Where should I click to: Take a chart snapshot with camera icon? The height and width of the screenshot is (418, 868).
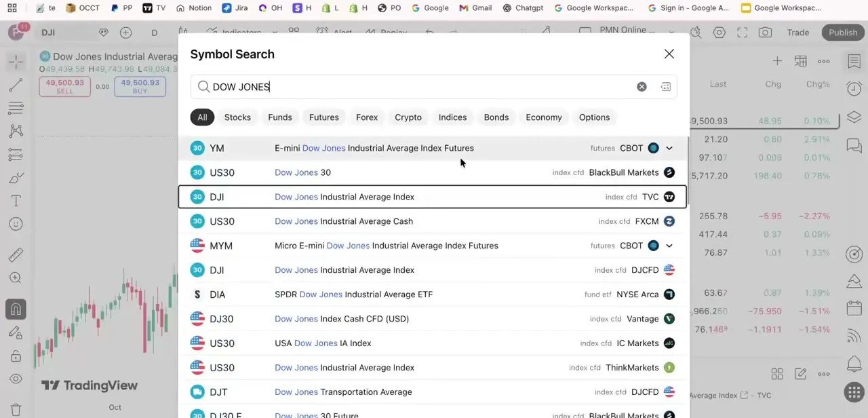tap(765, 33)
